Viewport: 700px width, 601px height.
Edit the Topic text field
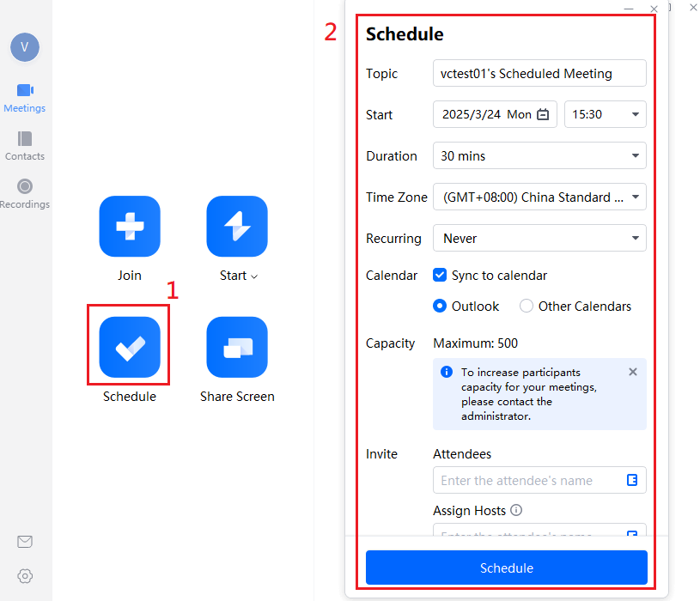539,73
